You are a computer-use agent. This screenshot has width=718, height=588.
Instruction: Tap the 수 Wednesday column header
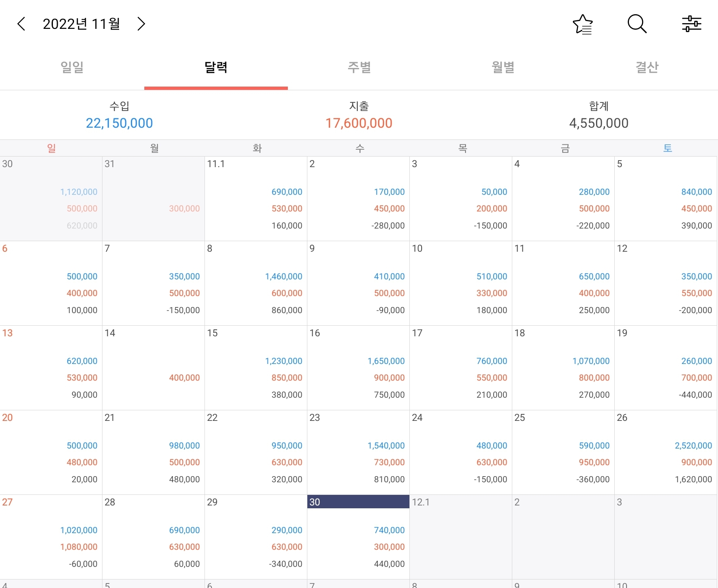pyautogui.click(x=360, y=148)
